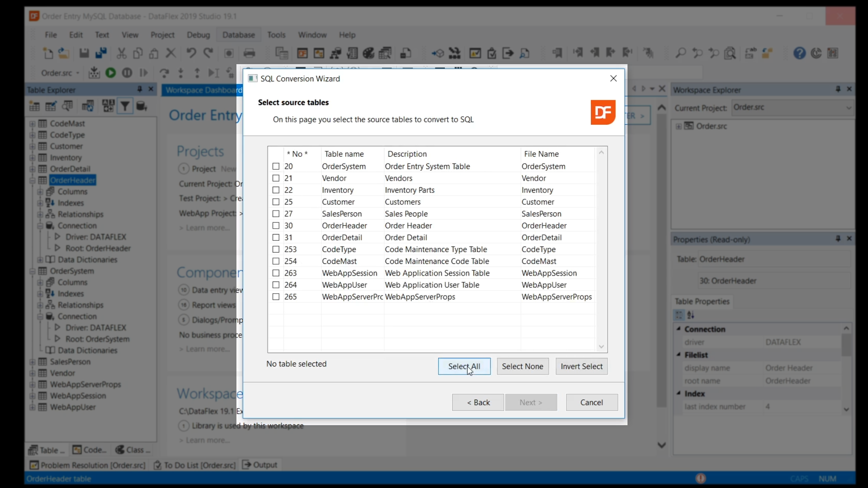Viewport: 868px width, 488px height.
Task: Click the Save All toolbar icon
Action: [x=101, y=53]
